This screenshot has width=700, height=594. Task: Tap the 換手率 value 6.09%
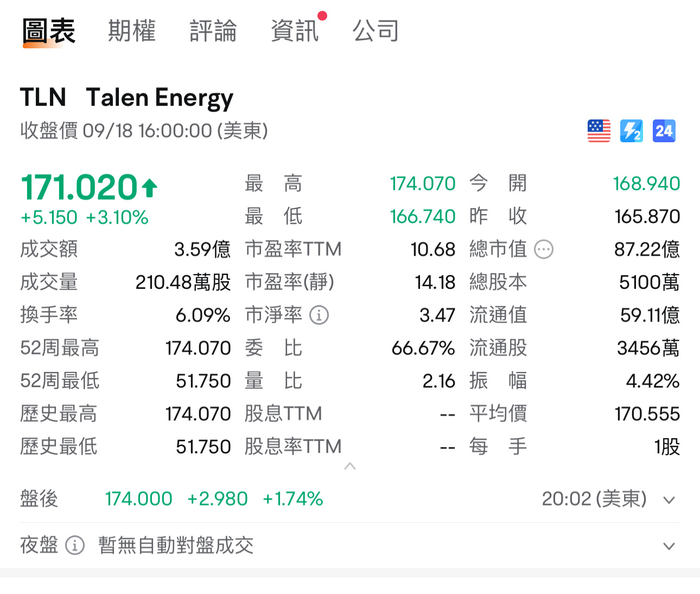click(203, 315)
